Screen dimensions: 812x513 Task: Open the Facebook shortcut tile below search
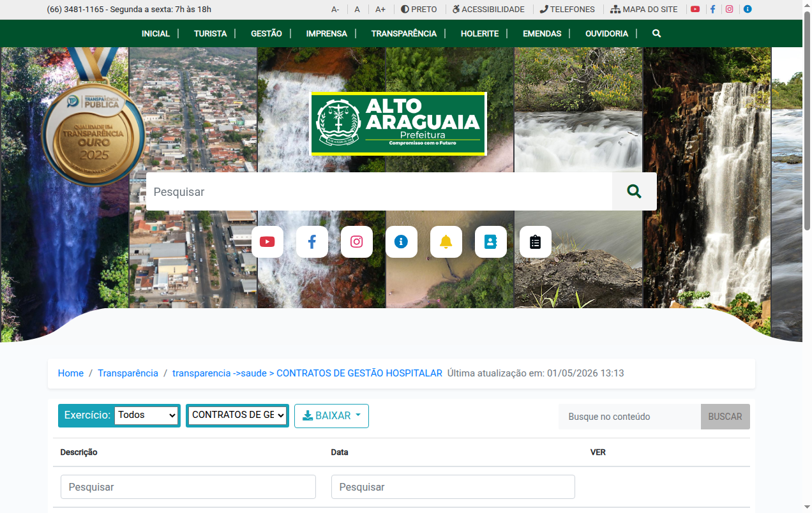point(312,242)
